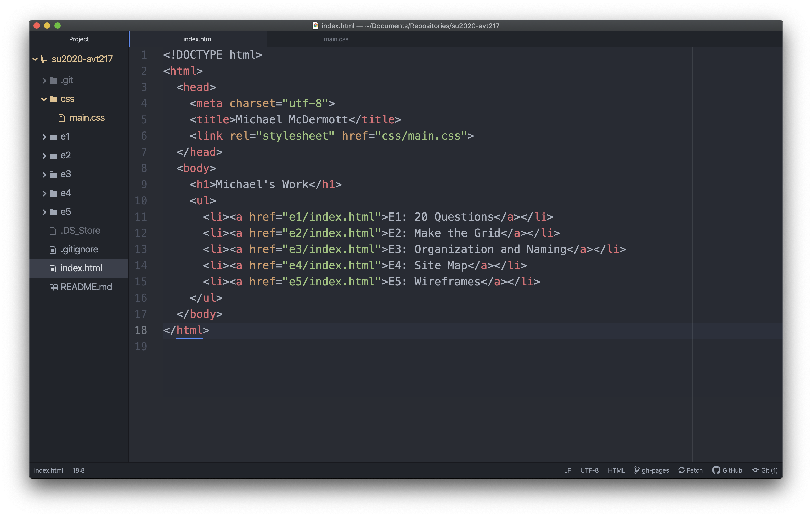Place cursor in title text Michael McDermott
812x517 pixels.
coord(291,120)
